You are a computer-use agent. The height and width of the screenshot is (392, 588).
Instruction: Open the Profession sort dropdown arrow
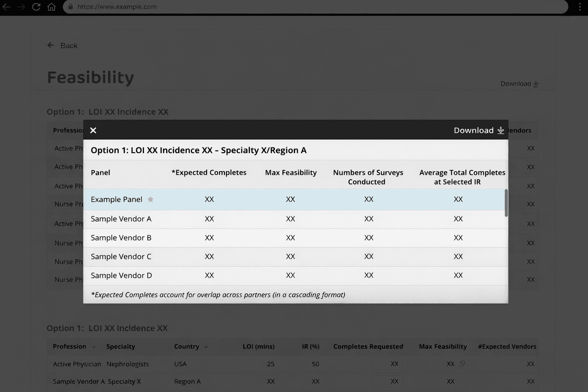pyautogui.click(x=94, y=347)
